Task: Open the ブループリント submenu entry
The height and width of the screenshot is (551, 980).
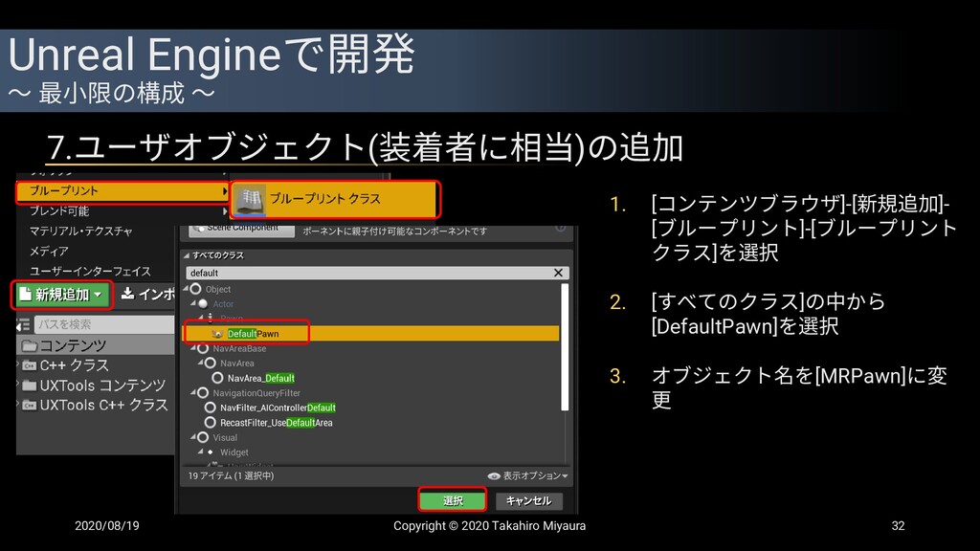Action: coord(122,191)
